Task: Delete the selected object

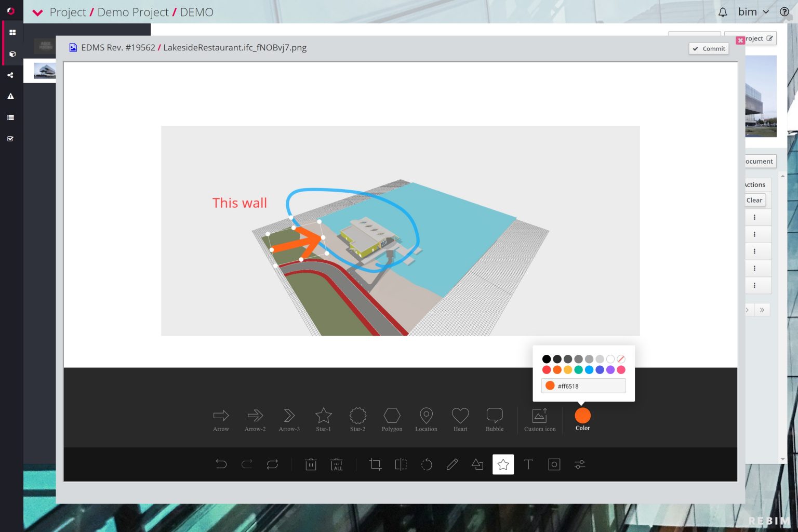Action: point(311,464)
